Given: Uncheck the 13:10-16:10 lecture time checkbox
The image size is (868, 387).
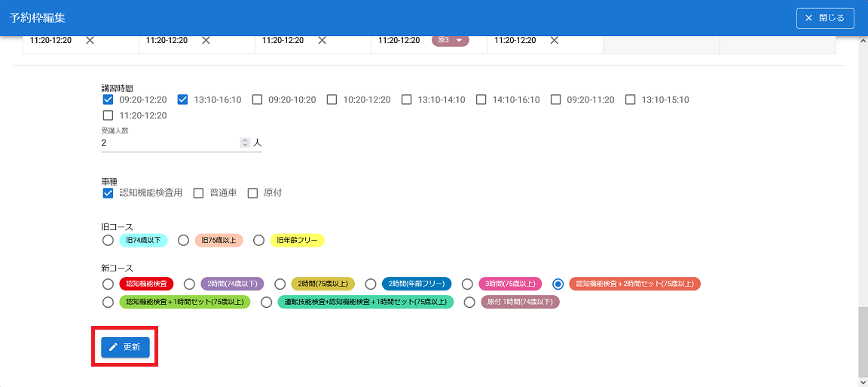Looking at the screenshot, I should tap(182, 100).
